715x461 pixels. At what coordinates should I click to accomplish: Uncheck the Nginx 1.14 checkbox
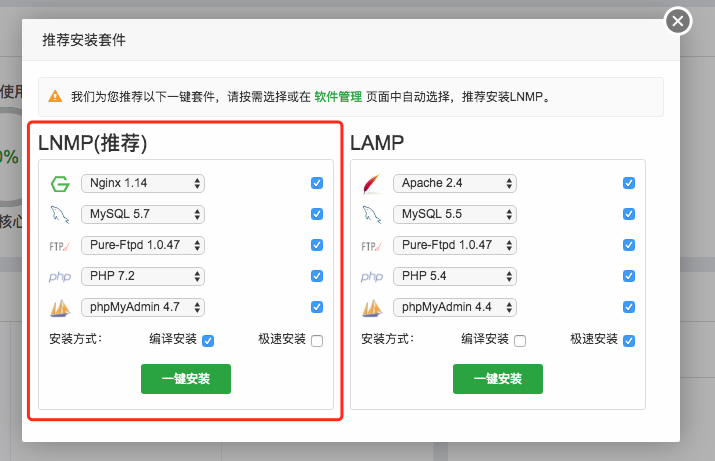(317, 183)
